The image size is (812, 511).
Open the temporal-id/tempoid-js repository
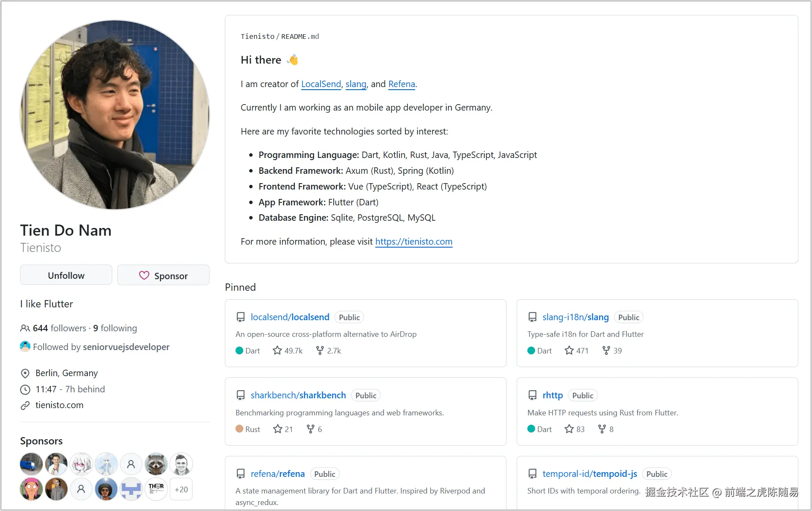590,474
